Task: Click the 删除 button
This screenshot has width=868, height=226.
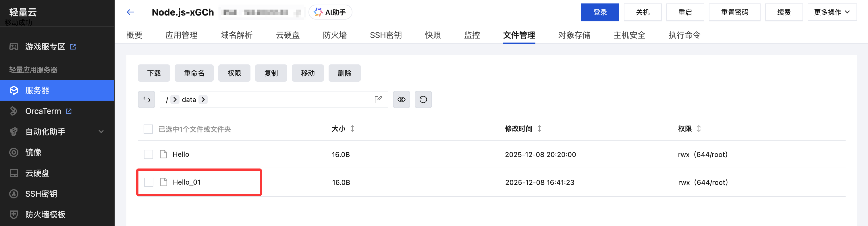Action: 344,73
